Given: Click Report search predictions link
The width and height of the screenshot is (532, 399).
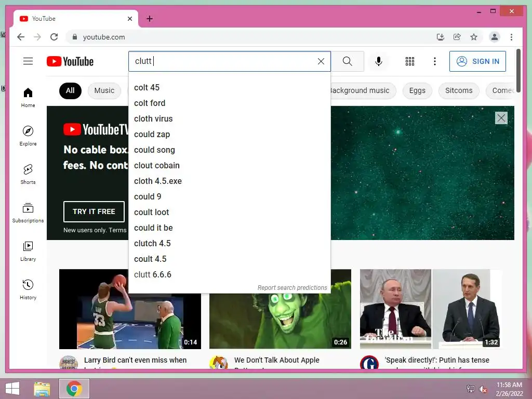Looking at the screenshot, I should 292,288.
